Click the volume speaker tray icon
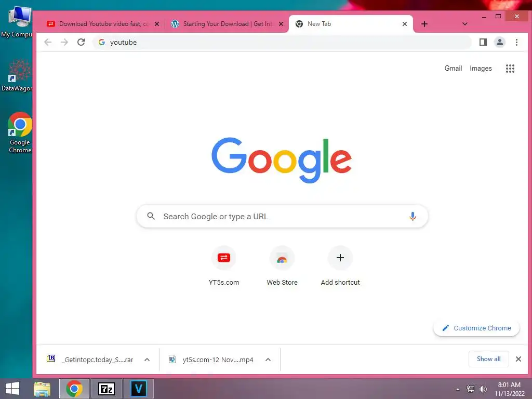Screen dimensions: 532x399 click(x=483, y=389)
